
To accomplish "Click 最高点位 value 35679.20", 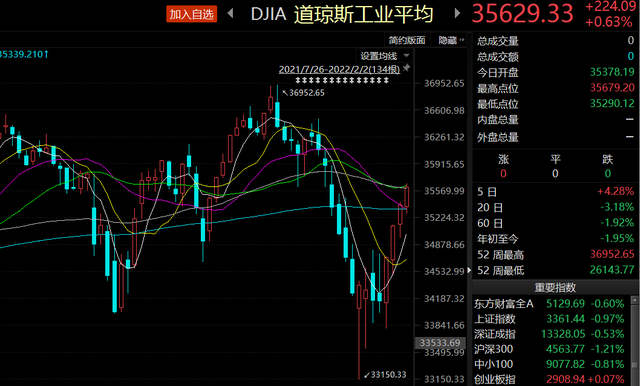I will (612, 88).
